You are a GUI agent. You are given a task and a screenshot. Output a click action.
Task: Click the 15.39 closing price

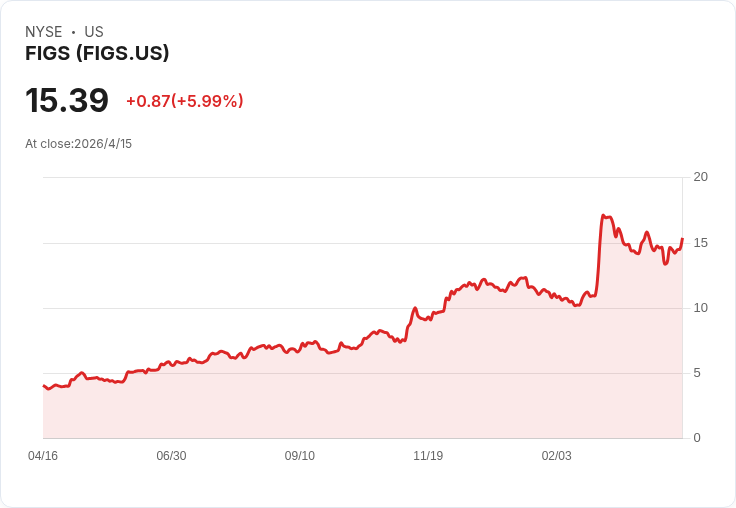[x=67, y=100]
